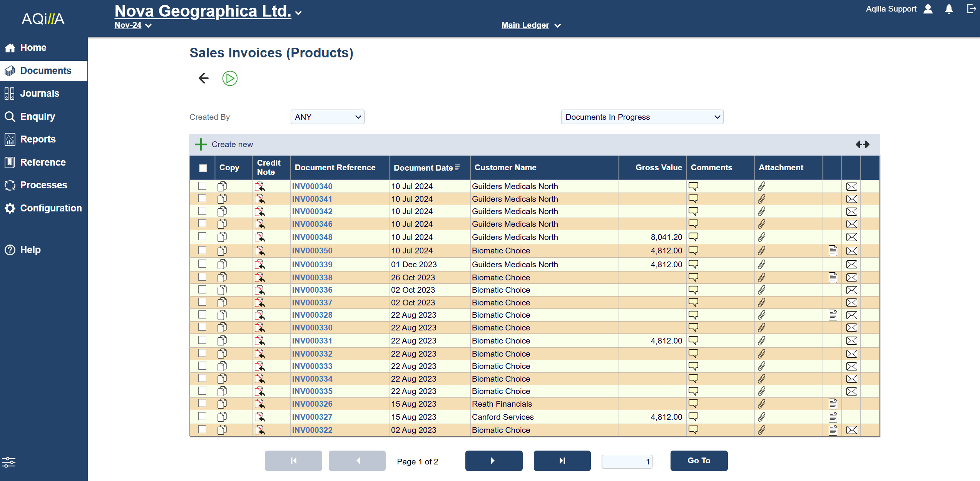Image resolution: width=980 pixels, height=481 pixels.
Task: Click attachment paperclip for INV000339
Action: (x=761, y=265)
